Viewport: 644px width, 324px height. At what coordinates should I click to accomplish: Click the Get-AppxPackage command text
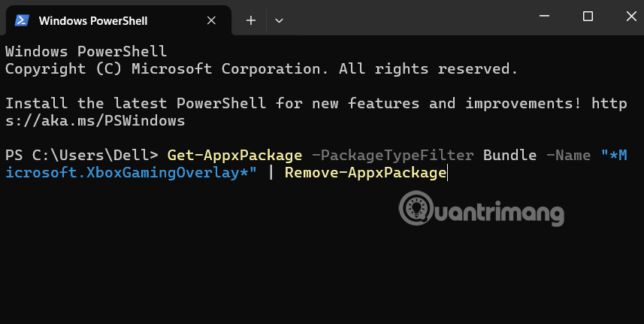(234, 155)
